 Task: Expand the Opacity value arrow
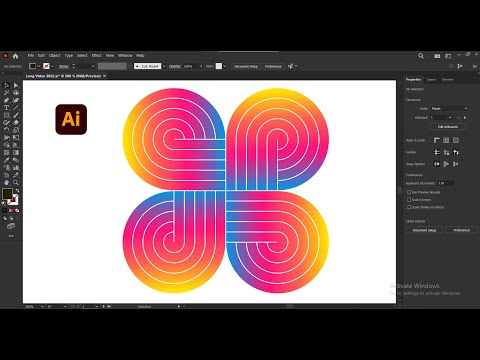(201, 66)
